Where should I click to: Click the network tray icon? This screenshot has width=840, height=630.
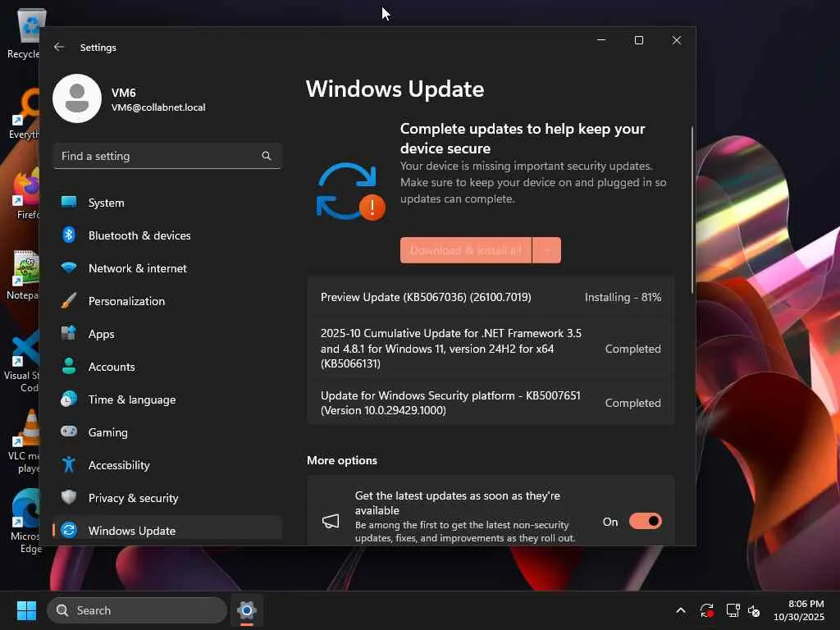pyautogui.click(x=733, y=610)
